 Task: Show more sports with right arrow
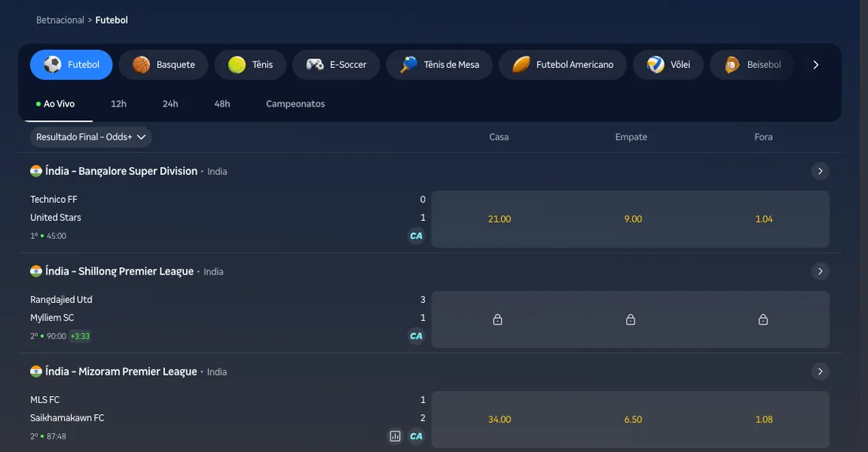[x=815, y=65]
